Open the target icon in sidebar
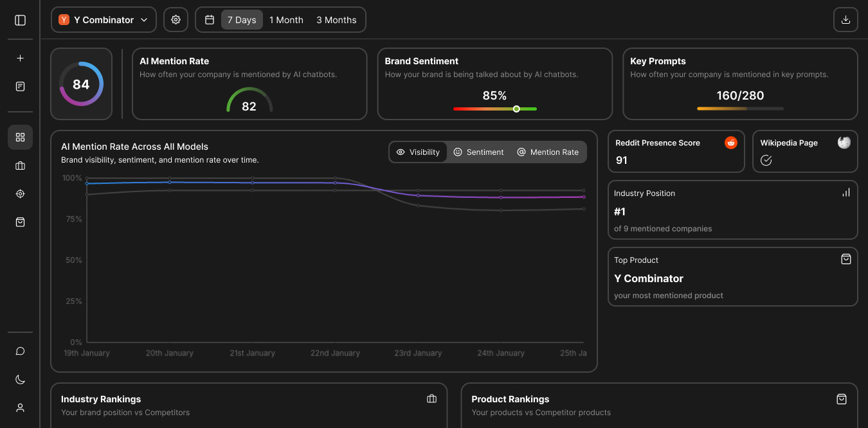Image resolution: width=868 pixels, height=428 pixels. click(20, 194)
